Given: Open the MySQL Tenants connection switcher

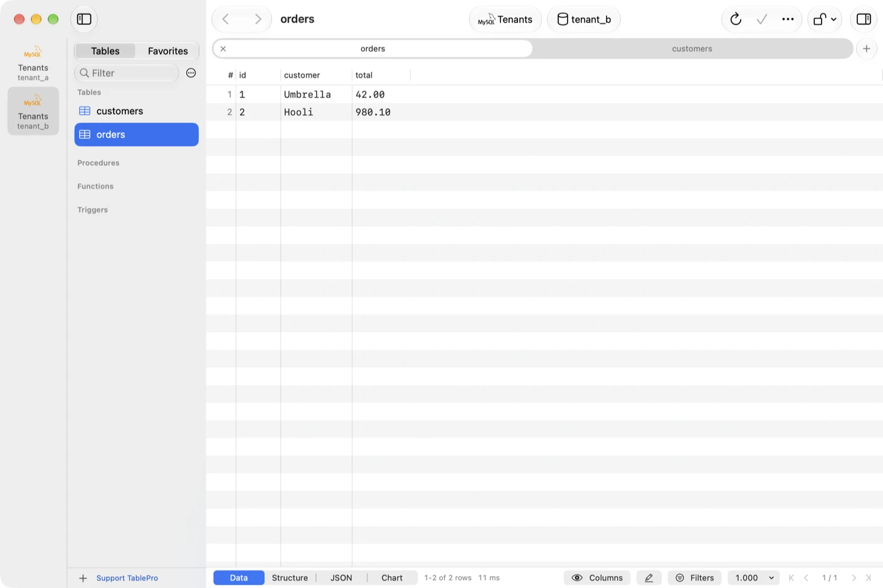Looking at the screenshot, I should point(505,19).
